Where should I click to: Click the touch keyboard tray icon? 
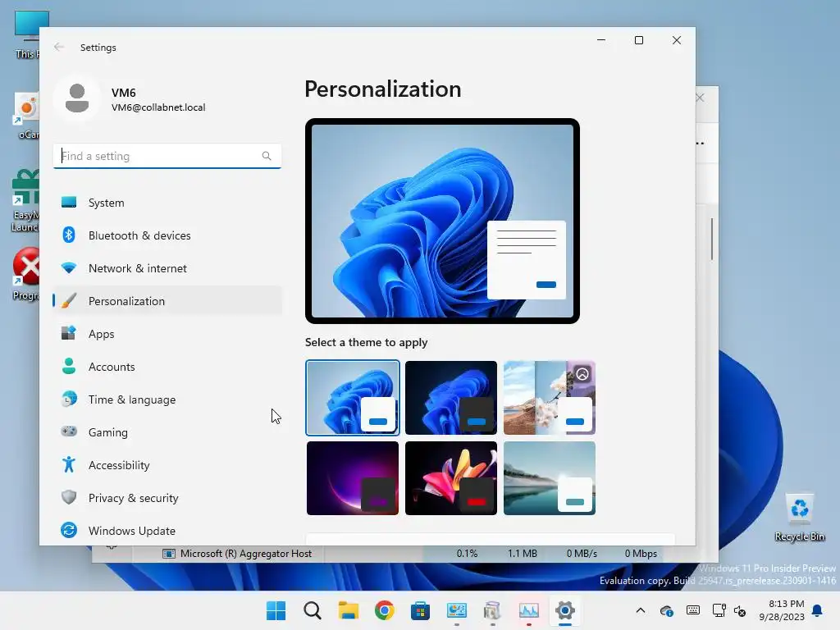click(x=692, y=610)
